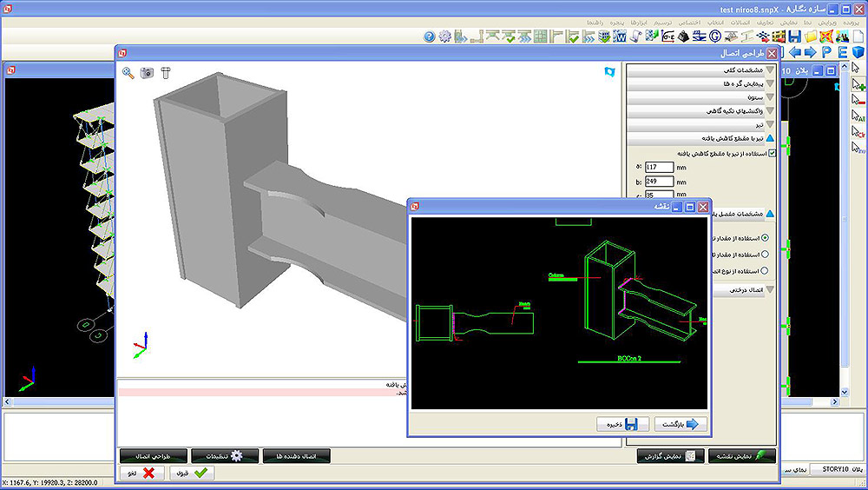The height and width of the screenshot is (490, 868).
Task: Select the remove-from-selection pointer with red minus
Action: click(x=858, y=100)
